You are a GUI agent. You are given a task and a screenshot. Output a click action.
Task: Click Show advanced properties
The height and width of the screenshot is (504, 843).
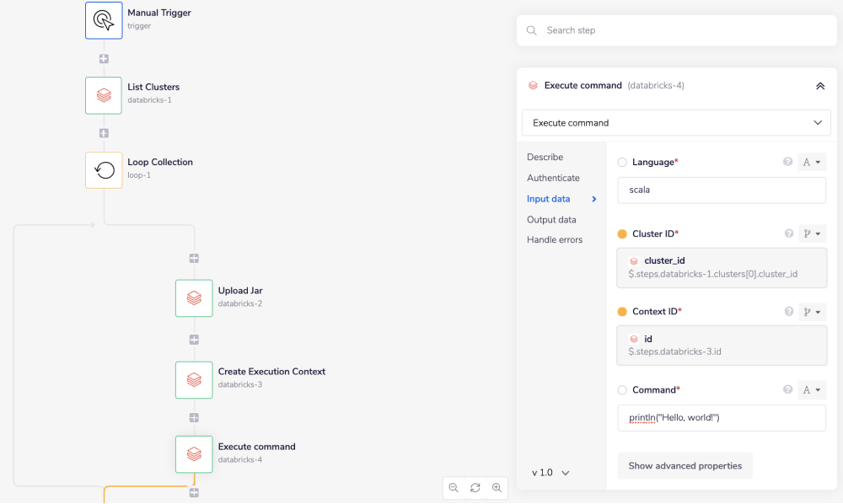(685, 465)
